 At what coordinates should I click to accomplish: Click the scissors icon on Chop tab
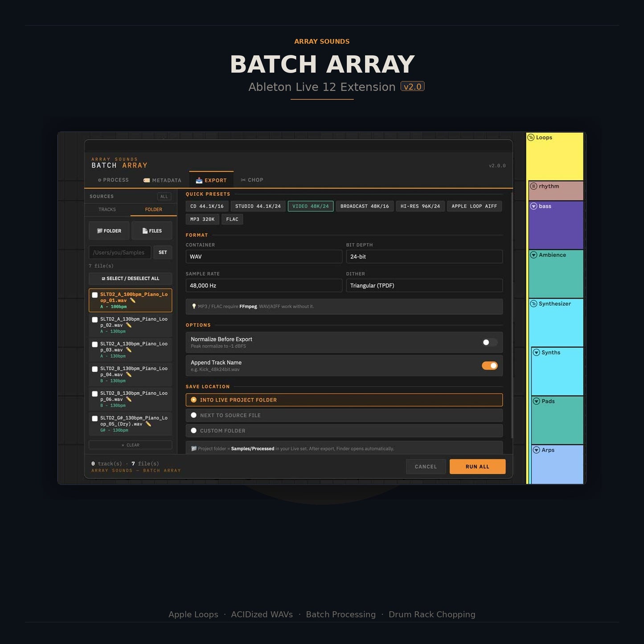243,180
